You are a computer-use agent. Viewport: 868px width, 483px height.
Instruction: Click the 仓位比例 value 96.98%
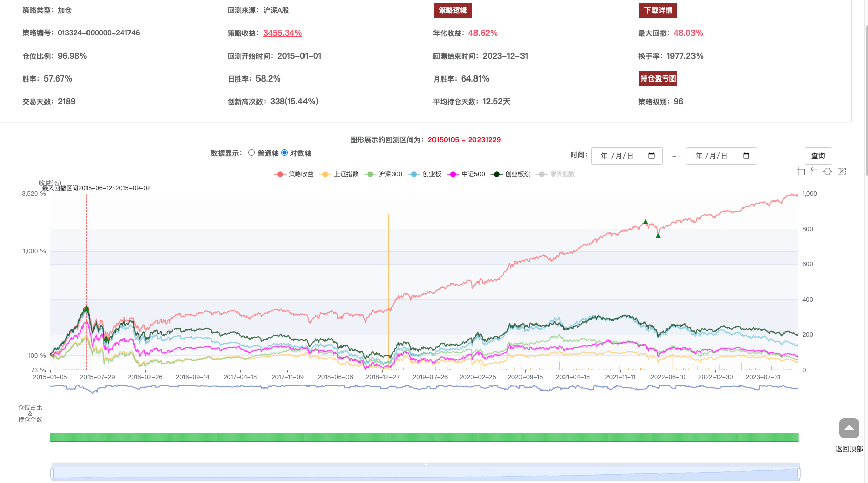click(72, 56)
